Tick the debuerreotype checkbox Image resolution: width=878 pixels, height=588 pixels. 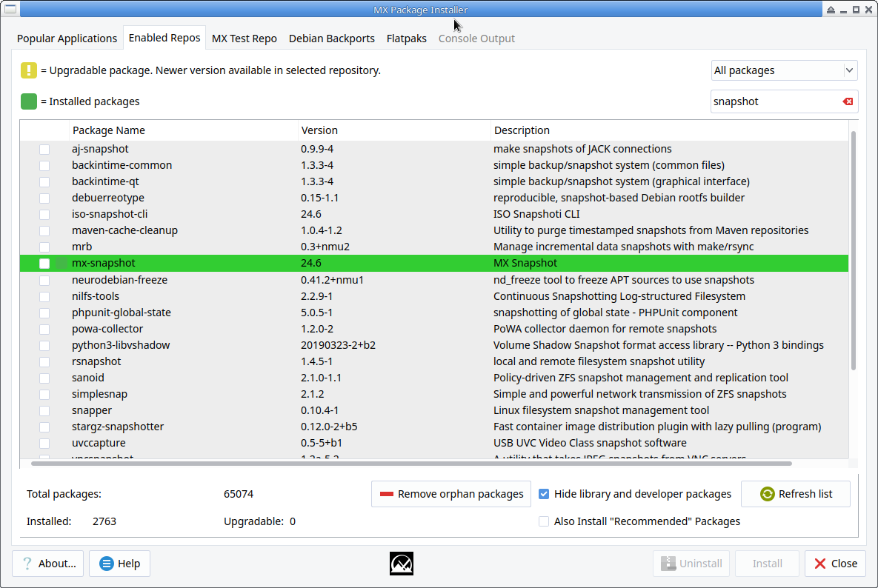(x=44, y=198)
